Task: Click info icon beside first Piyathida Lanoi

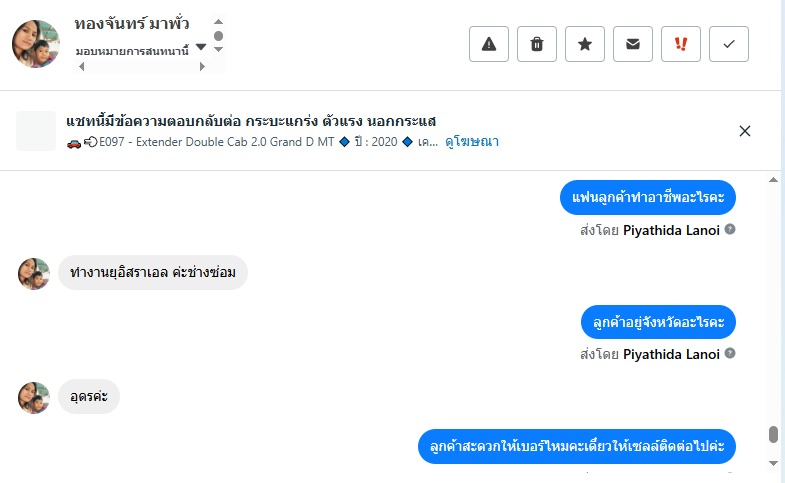Action: 730,229
